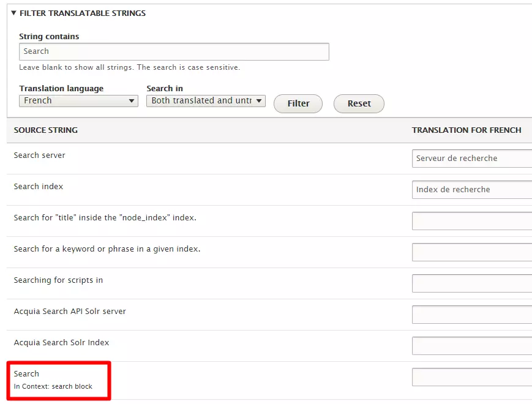This screenshot has height=404, width=532.
Task: Select the 'Search server' source string
Action: point(40,155)
